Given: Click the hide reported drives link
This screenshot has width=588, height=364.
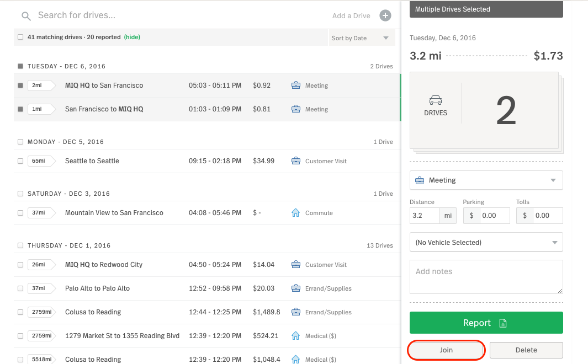Looking at the screenshot, I should (132, 37).
